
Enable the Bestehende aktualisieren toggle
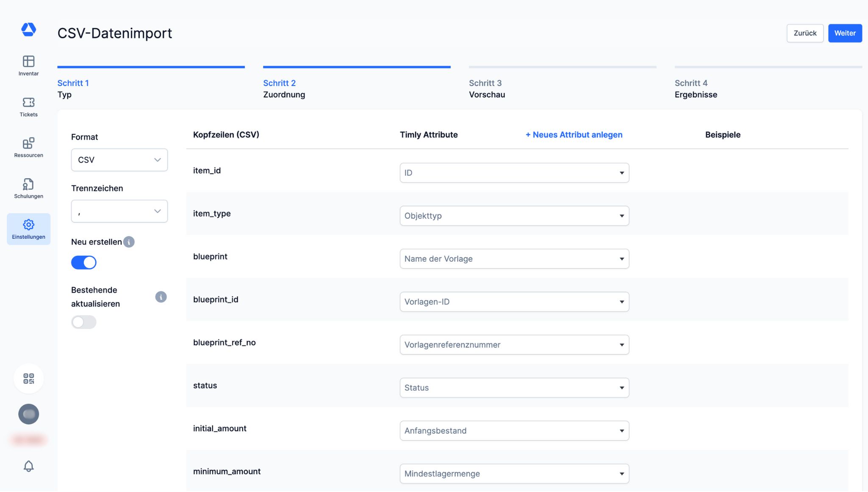[84, 322]
